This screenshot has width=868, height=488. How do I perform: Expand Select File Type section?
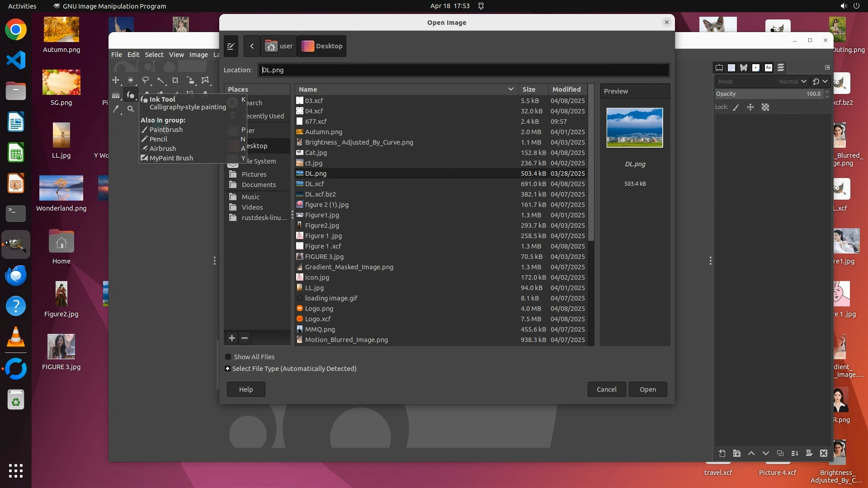click(227, 369)
